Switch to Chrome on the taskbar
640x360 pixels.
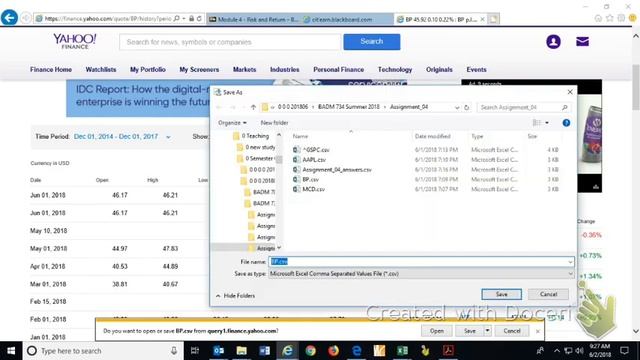point(311,351)
